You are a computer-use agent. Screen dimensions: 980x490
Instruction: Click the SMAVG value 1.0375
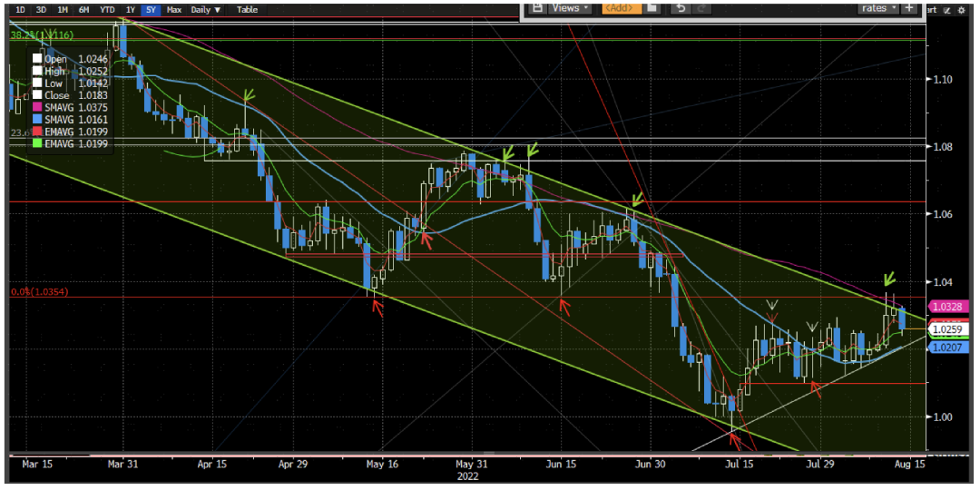click(x=93, y=107)
